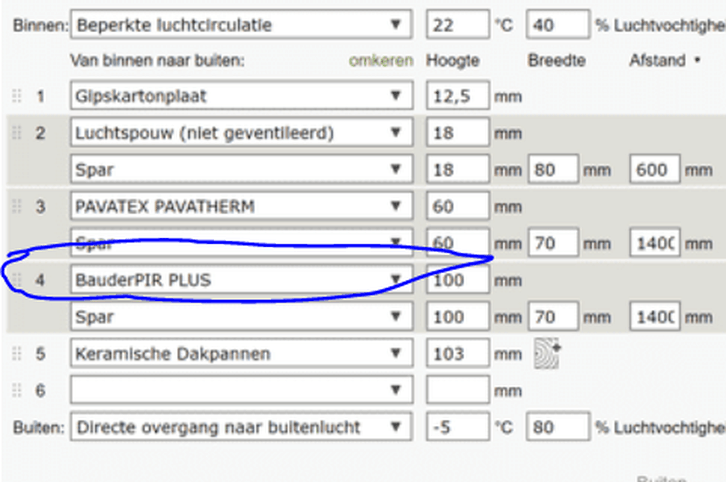
Task: Click the 'Afstand' column header
Action: pos(657,60)
